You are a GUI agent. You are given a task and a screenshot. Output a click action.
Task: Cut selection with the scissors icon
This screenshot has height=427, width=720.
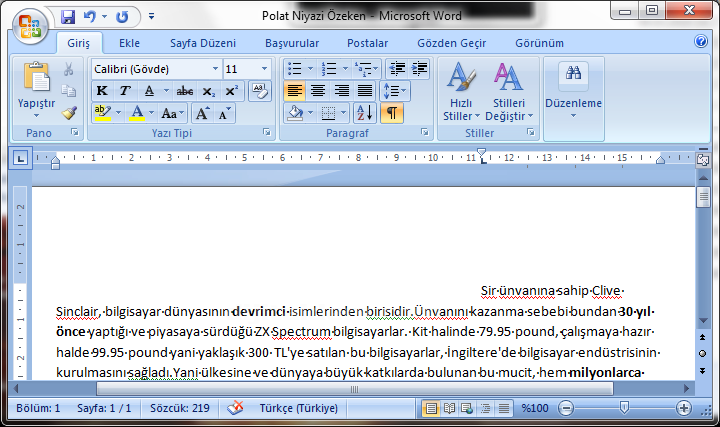coord(69,69)
